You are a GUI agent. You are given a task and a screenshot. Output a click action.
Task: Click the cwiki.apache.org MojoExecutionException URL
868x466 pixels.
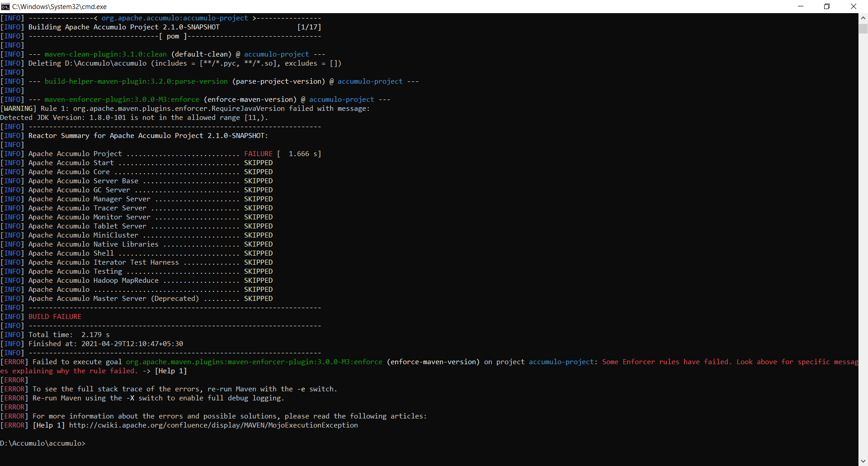pyautogui.click(x=213, y=425)
